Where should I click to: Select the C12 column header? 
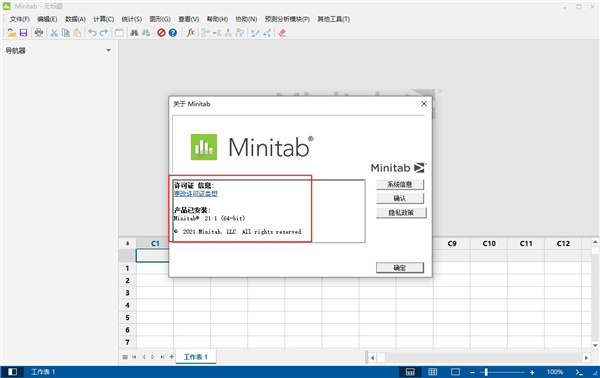(x=563, y=243)
